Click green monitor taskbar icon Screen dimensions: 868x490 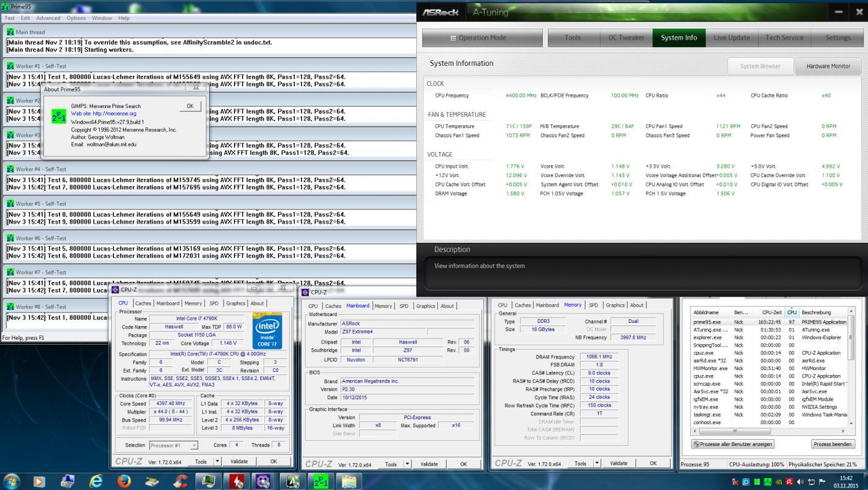click(x=207, y=480)
